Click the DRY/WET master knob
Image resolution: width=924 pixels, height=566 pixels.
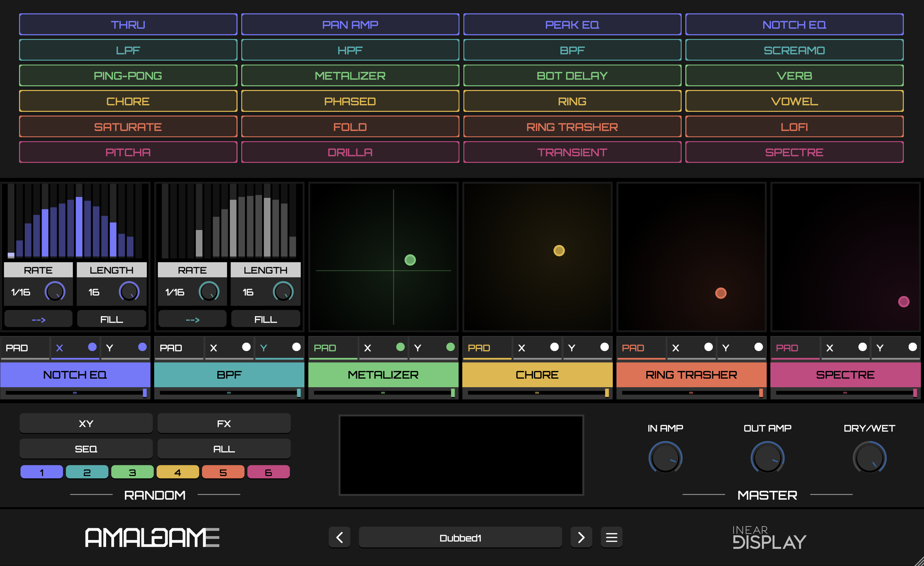click(x=869, y=458)
